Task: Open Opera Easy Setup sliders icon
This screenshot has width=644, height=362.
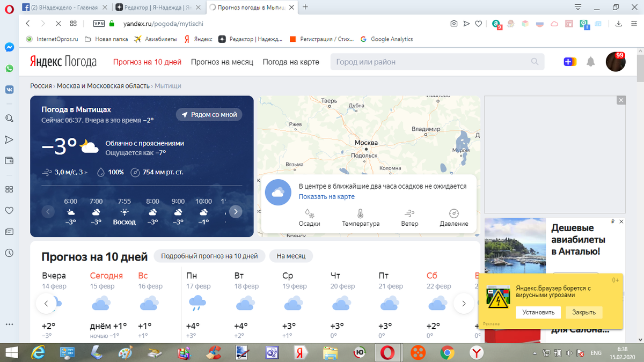Action: (x=633, y=24)
